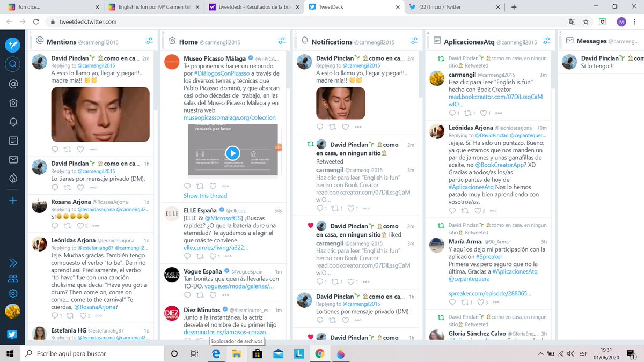Jump to Messages column via sidebar envelope icon
Image resolution: width=644 pixels, height=362 pixels.
[x=13, y=159]
